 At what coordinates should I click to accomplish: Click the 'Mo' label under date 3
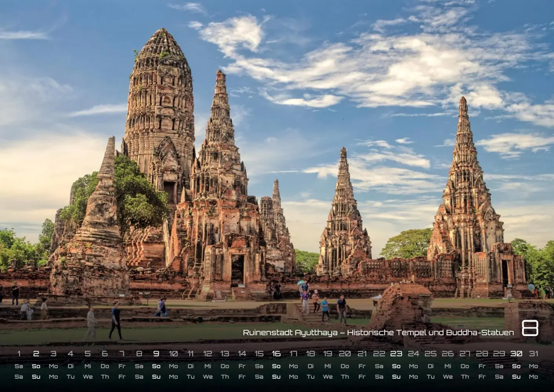pos(53,365)
